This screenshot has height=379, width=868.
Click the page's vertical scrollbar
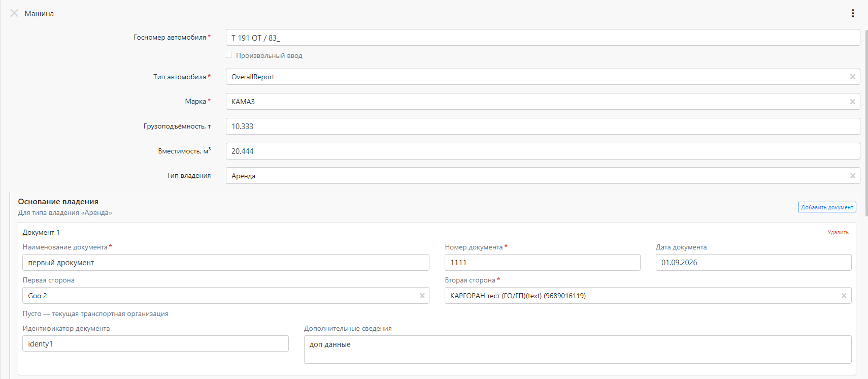(866, 122)
